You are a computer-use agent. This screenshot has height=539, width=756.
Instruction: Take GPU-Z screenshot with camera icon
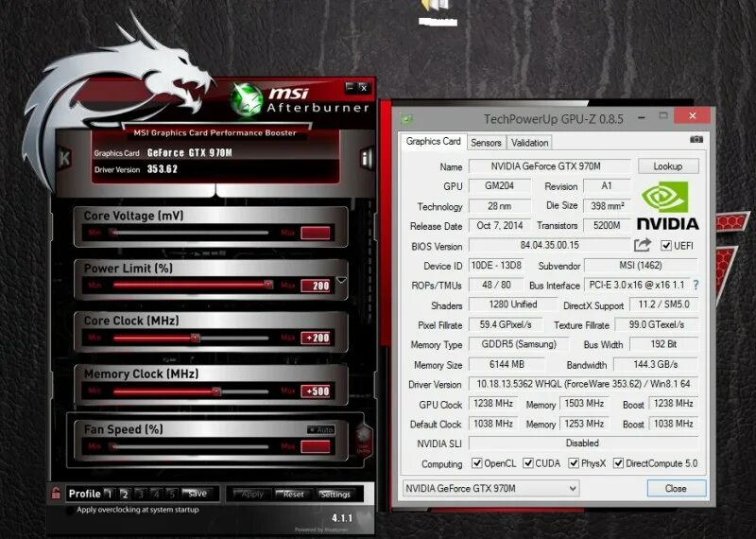pyautogui.click(x=696, y=139)
